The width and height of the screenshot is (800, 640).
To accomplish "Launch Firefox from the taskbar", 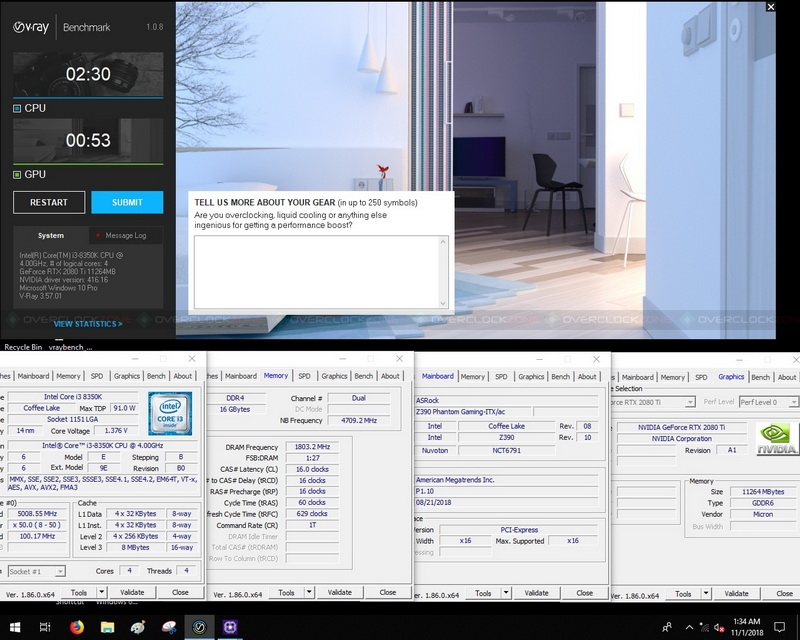I will point(77,627).
